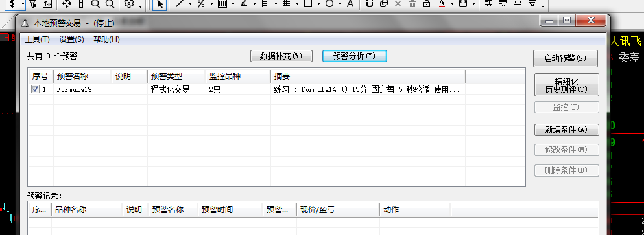Open the 设置(S) menu
644x235 pixels.
pyautogui.click(x=71, y=39)
